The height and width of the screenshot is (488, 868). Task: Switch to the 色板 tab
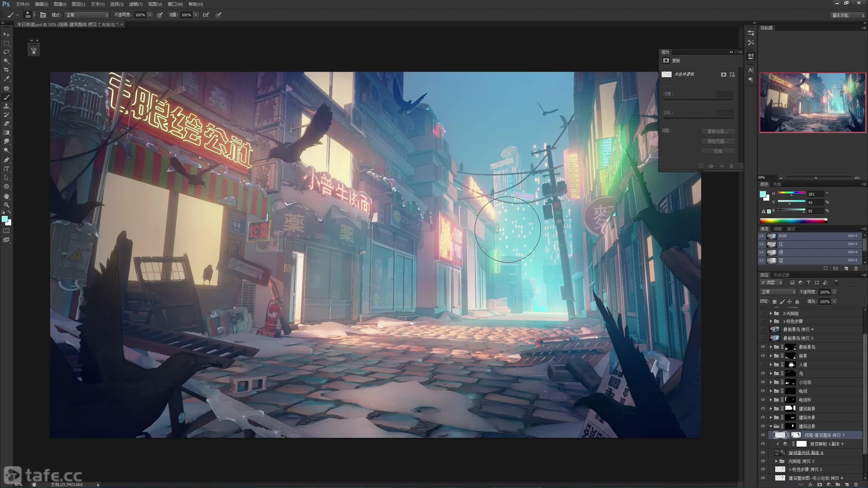click(777, 184)
